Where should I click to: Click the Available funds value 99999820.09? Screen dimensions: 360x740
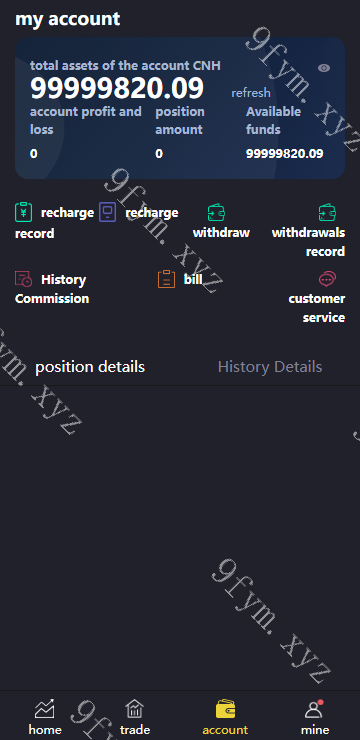[x=285, y=153]
